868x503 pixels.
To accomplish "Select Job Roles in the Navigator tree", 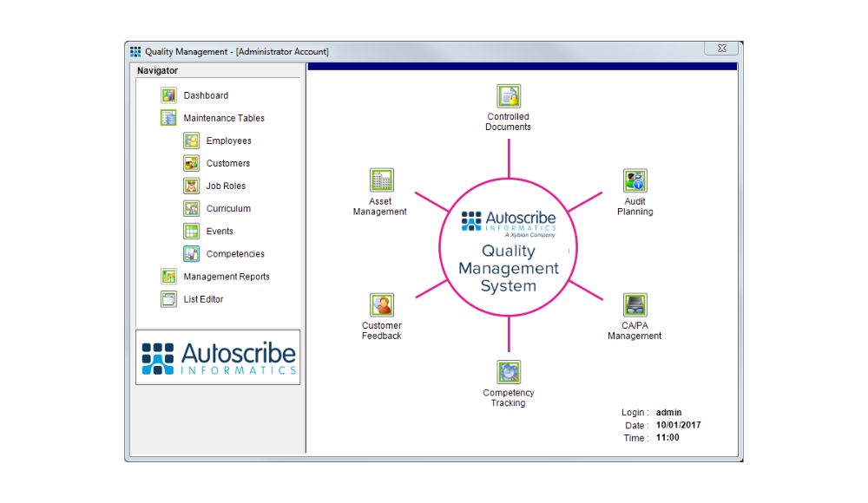I will click(226, 186).
